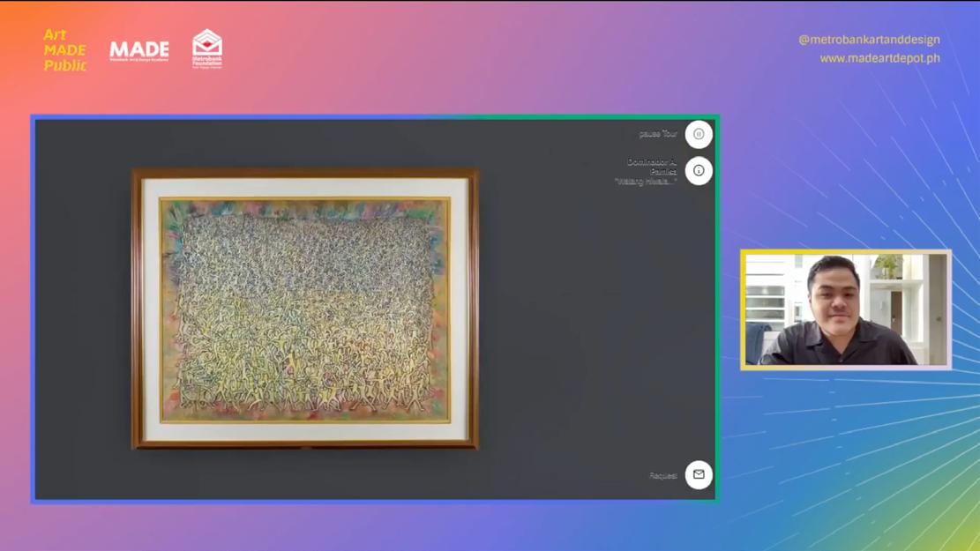Click the @metrobankartanddesign handle
Viewport: 980px width, 551px height.
pos(869,40)
